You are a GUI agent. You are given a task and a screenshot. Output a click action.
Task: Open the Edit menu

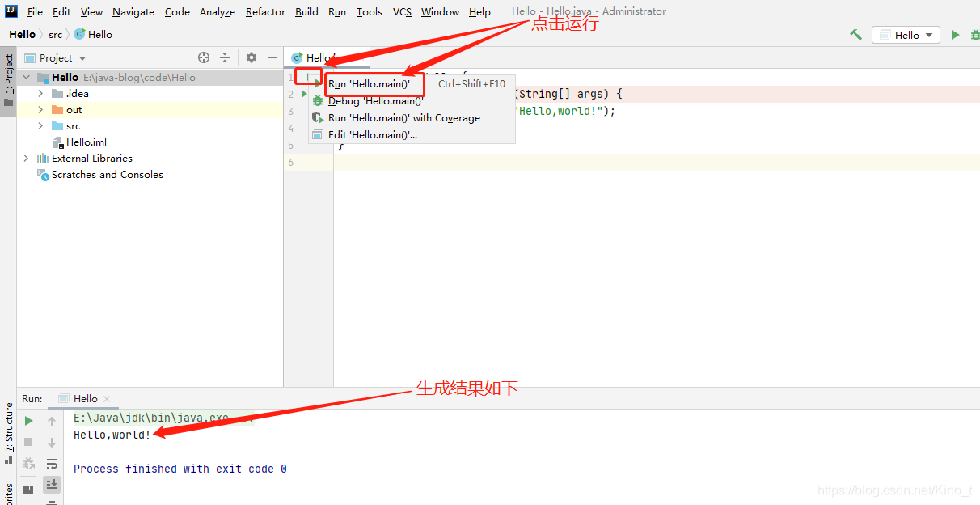[x=61, y=12]
